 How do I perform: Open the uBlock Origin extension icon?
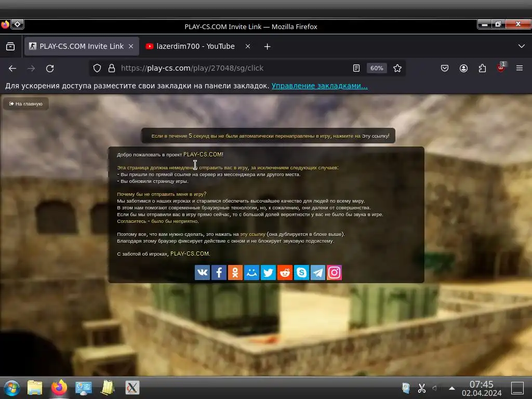click(501, 68)
